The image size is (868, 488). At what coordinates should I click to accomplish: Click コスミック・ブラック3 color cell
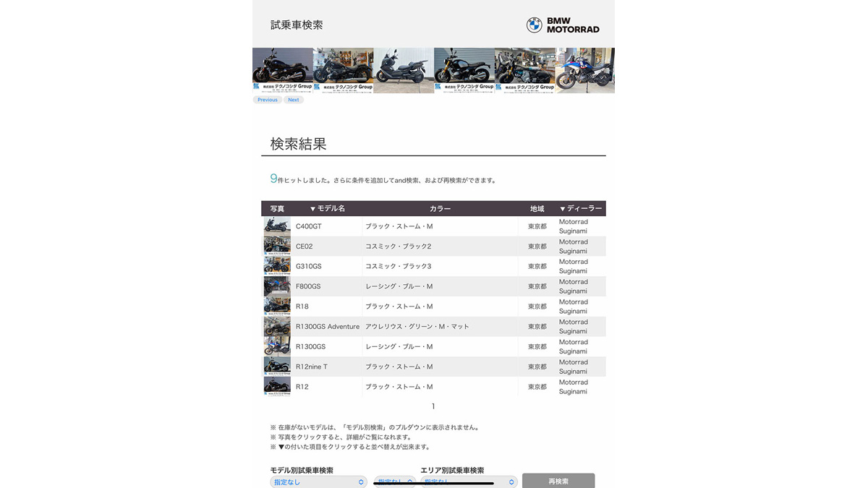[399, 267]
